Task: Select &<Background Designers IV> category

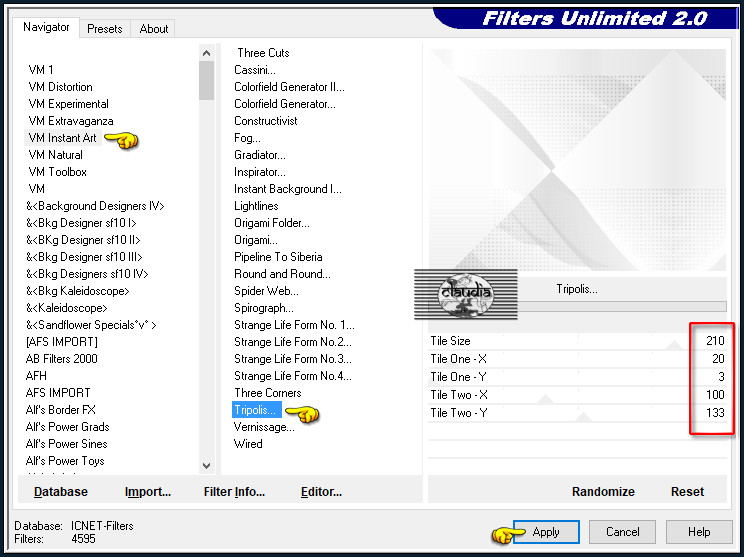Action: coord(95,206)
